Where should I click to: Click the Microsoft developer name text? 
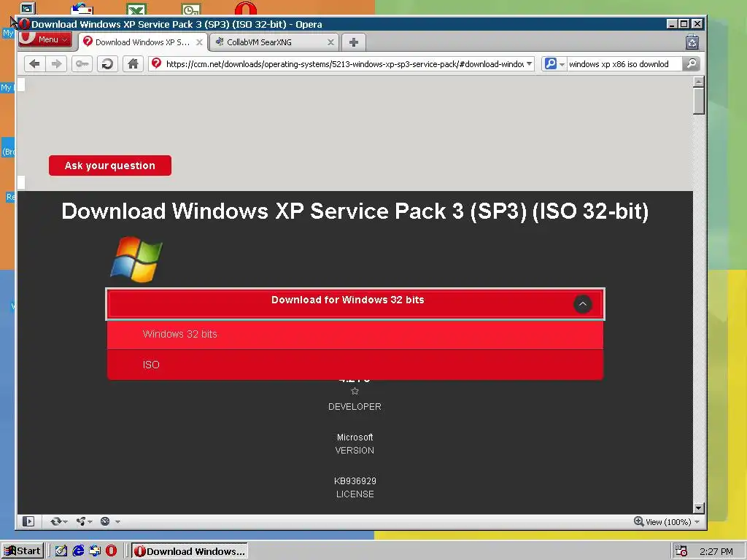tap(355, 437)
